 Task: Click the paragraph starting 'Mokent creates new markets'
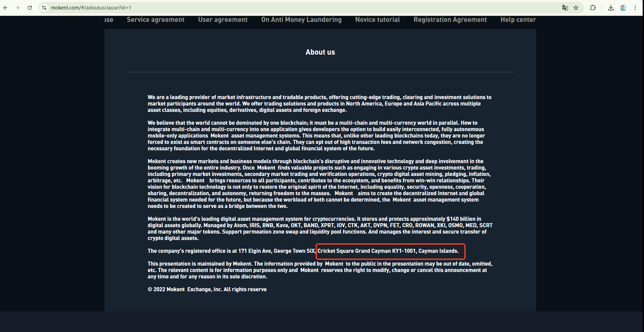tap(319, 183)
